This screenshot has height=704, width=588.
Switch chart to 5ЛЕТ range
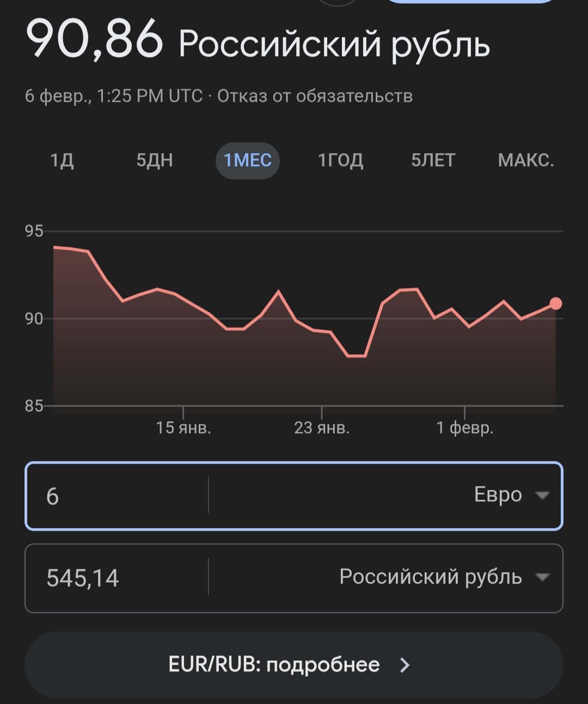point(433,161)
